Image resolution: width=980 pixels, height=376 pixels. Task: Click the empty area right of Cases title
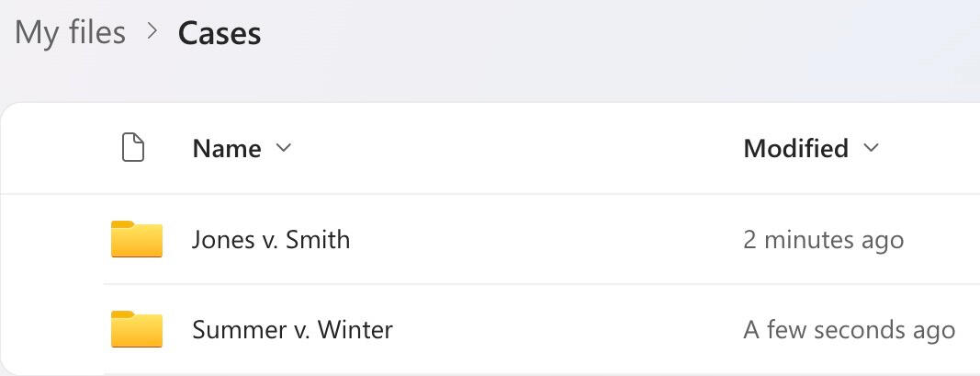point(597,33)
